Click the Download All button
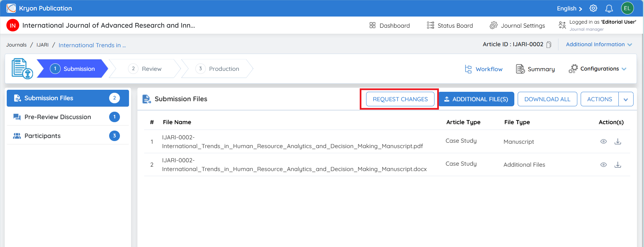This screenshot has height=247, width=644. click(x=547, y=99)
